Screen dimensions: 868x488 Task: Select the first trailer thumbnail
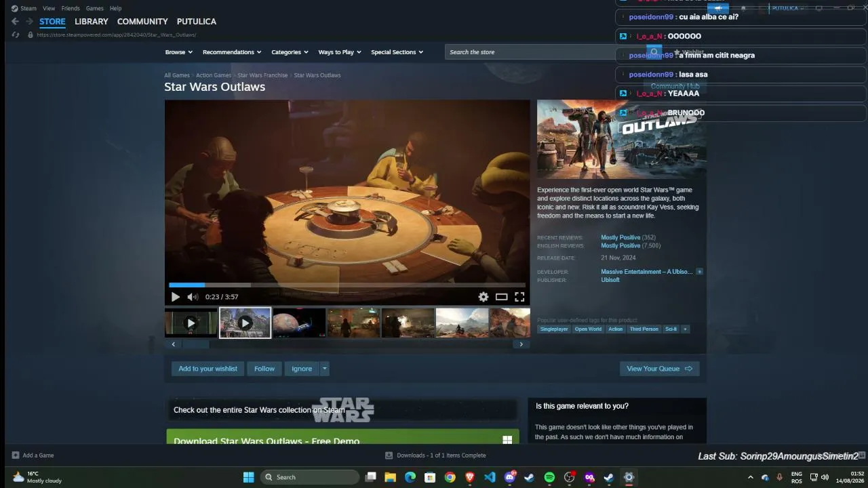point(191,323)
